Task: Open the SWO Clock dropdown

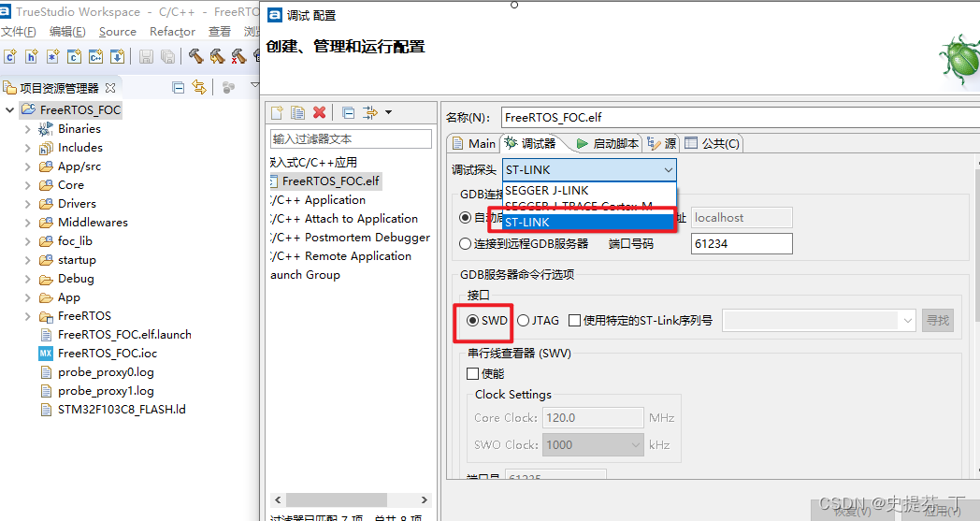Action: tap(636, 444)
